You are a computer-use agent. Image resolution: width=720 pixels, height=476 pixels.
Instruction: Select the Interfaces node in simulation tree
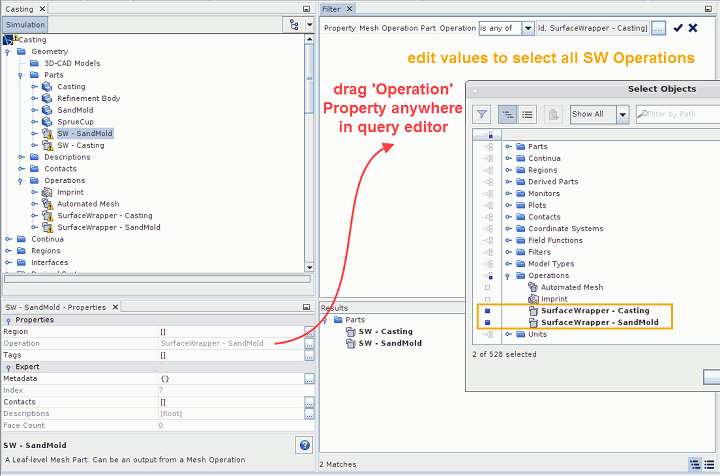coord(50,263)
